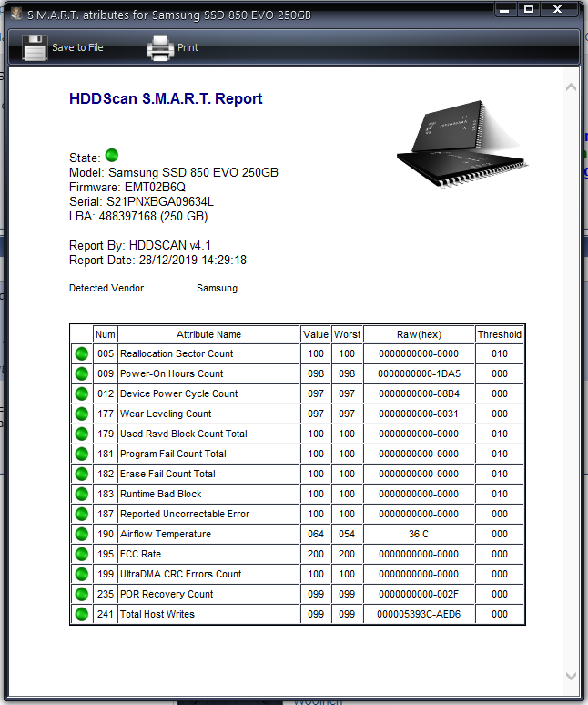This screenshot has height=705, width=588.
Task: Click the Print label
Action: 188,47
